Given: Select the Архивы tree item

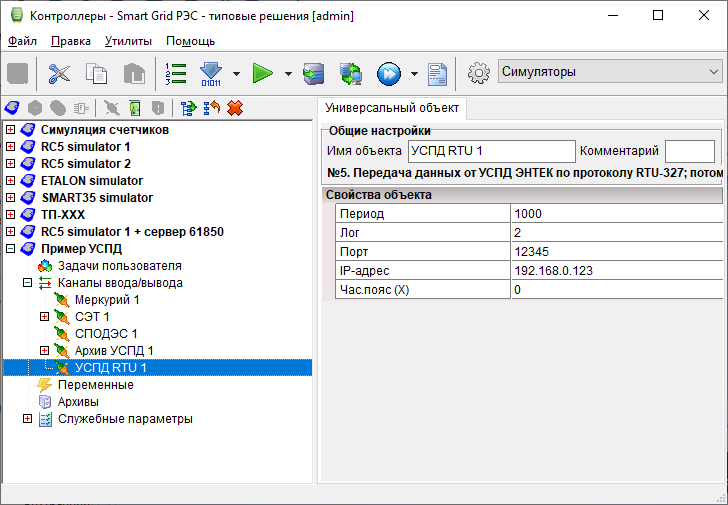Looking at the screenshot, I should (x=78, y=401).
